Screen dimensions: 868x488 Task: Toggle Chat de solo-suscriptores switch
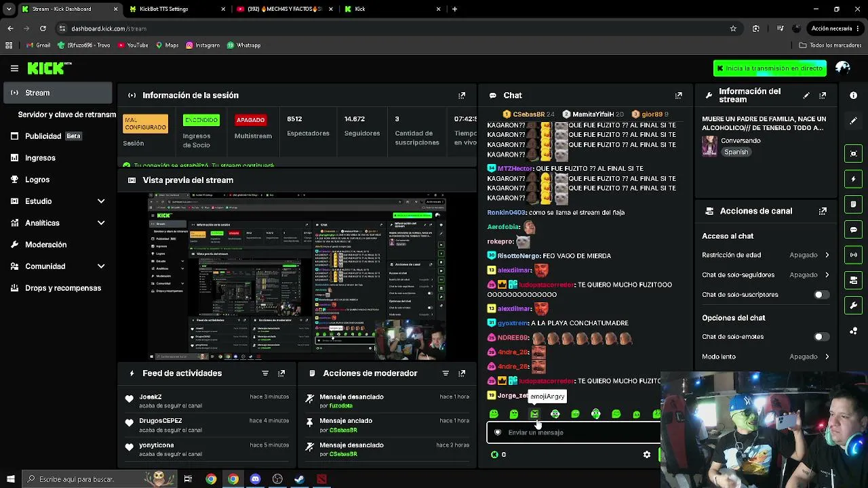(x=821, y=295)
